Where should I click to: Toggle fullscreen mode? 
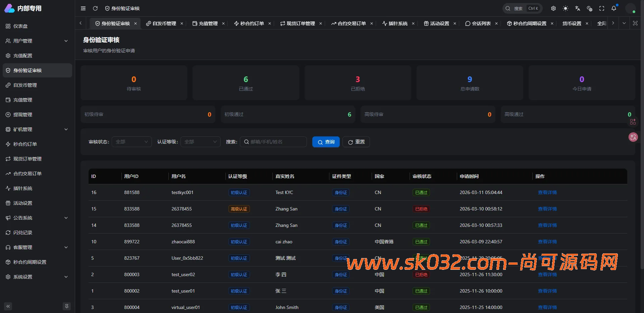[601, 8]
